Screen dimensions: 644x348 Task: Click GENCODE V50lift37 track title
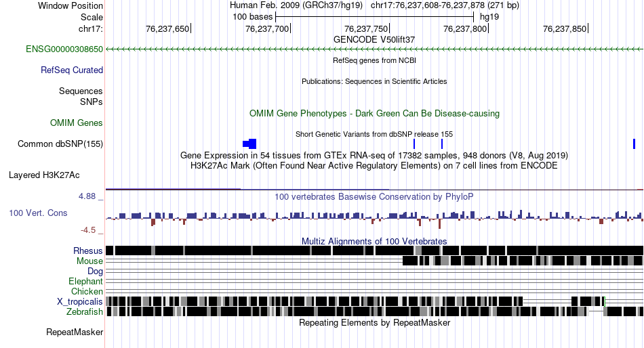(x=374, y=40)
